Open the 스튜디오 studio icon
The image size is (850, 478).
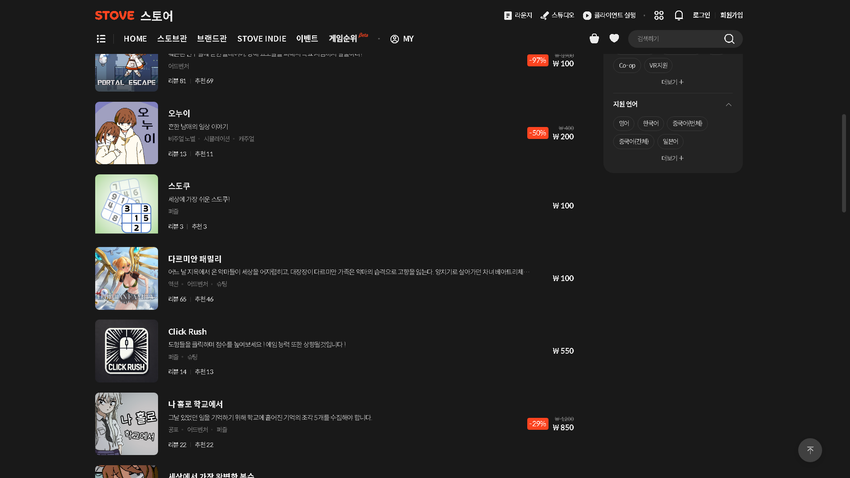click(545, 16)
